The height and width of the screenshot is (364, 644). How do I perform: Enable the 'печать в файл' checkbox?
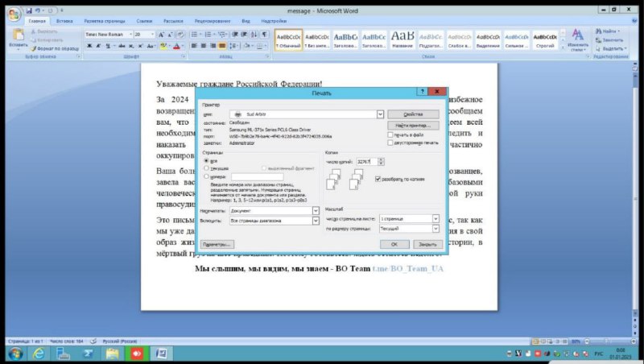pos(390,134)
